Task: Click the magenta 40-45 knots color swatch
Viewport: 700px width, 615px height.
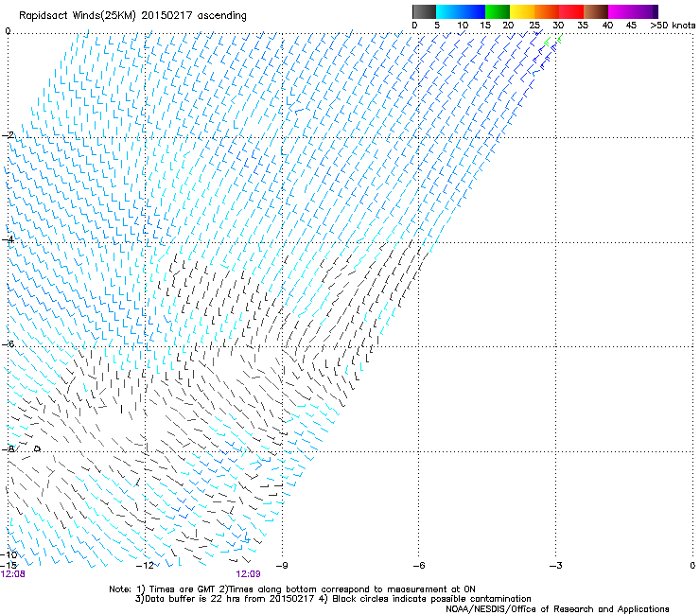Action: coord(621,11)
